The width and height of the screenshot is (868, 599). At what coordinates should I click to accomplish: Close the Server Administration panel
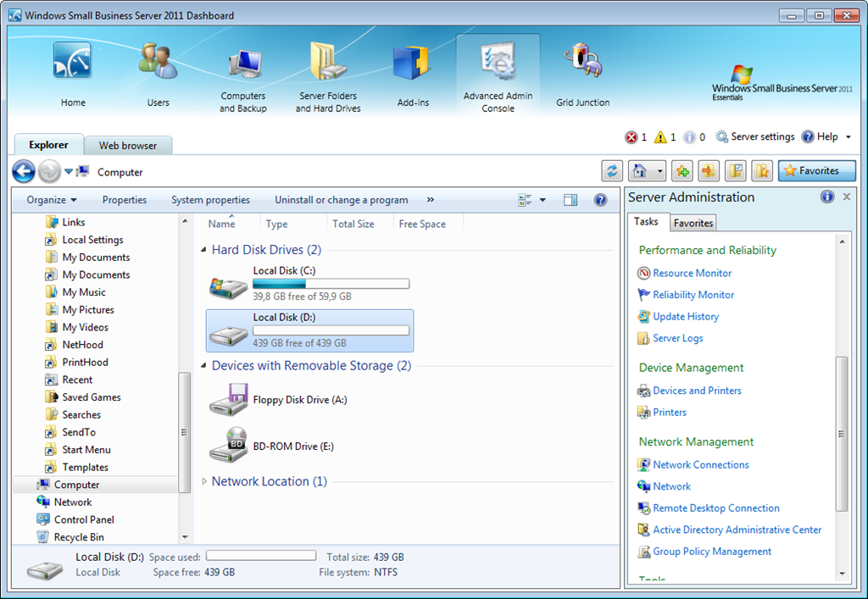(847, 197)
